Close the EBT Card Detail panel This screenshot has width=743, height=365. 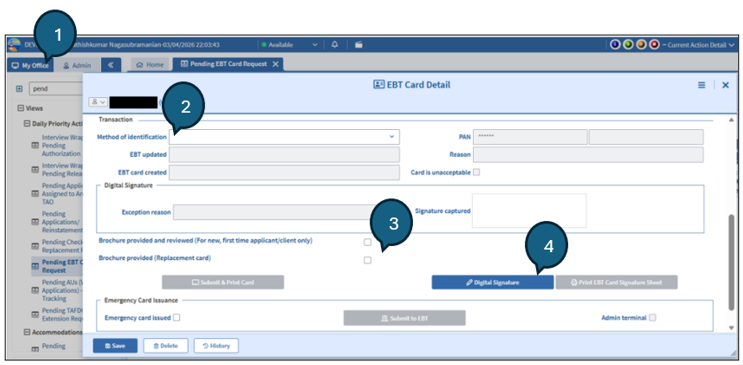point(725,85)
